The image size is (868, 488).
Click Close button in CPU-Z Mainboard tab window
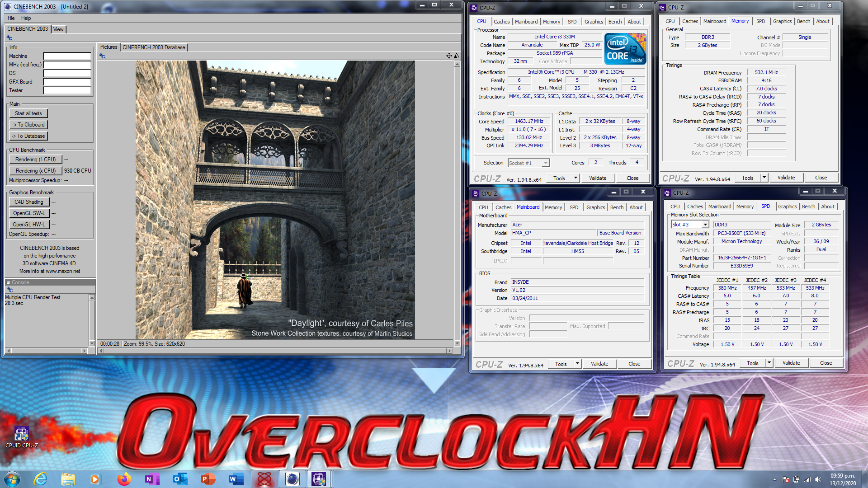click(634, 364)
